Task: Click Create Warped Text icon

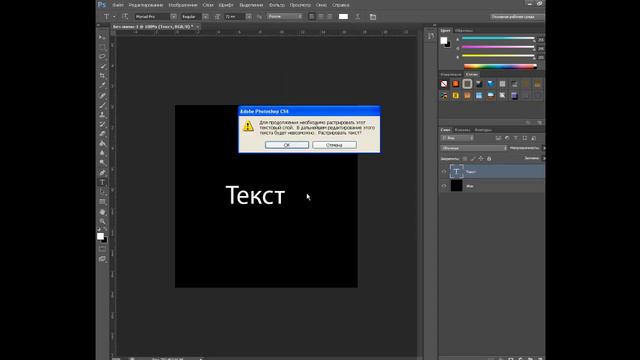Action: pos(358,17)
